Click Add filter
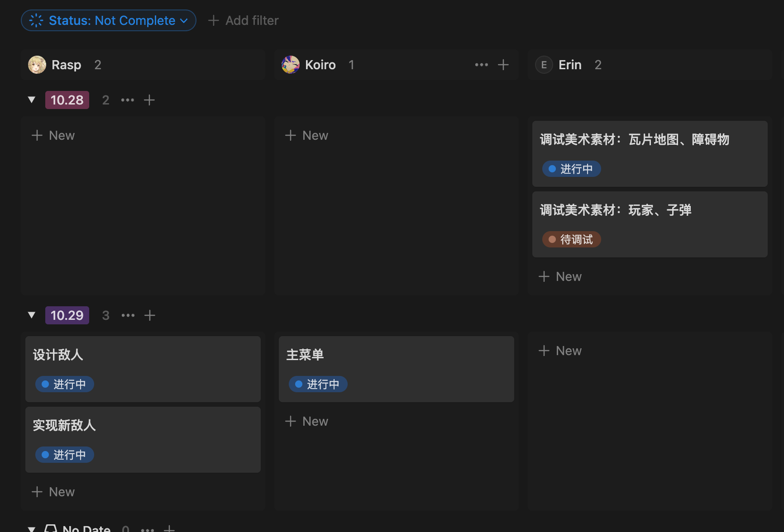This screenshot has width=784, height=532. pos(244,20)
